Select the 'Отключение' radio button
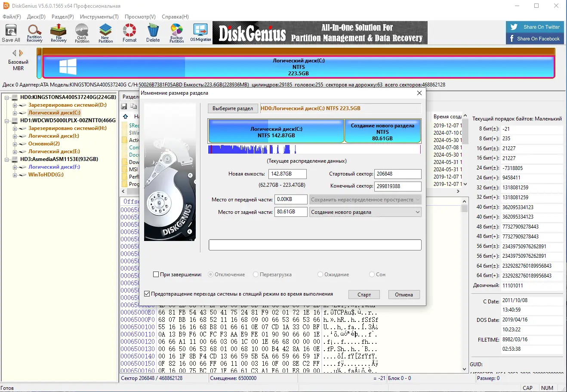The image size is (567, 392). point(211,275)
